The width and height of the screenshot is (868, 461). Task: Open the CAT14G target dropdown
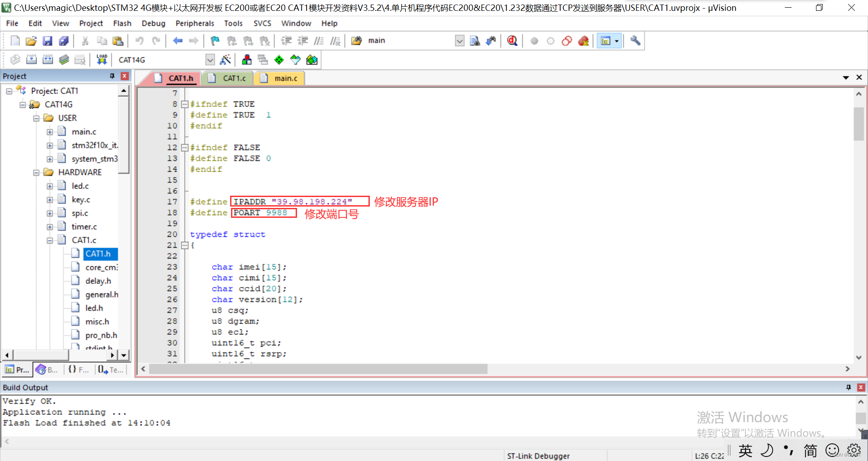[210, 60]
